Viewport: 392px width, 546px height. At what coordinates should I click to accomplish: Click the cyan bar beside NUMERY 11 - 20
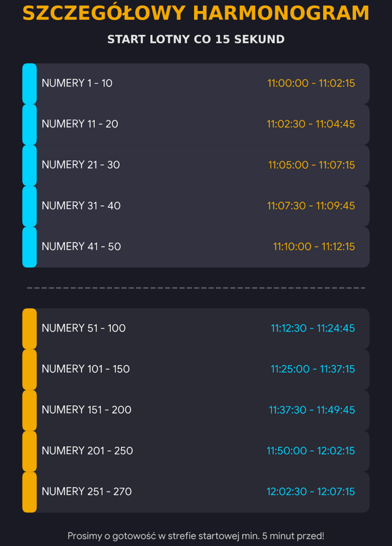click(x=29, y=124)
